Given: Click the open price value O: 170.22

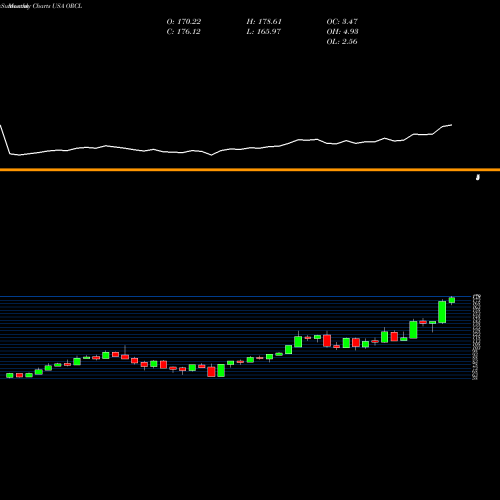Looking at the screenshot, I should (184, 22).
